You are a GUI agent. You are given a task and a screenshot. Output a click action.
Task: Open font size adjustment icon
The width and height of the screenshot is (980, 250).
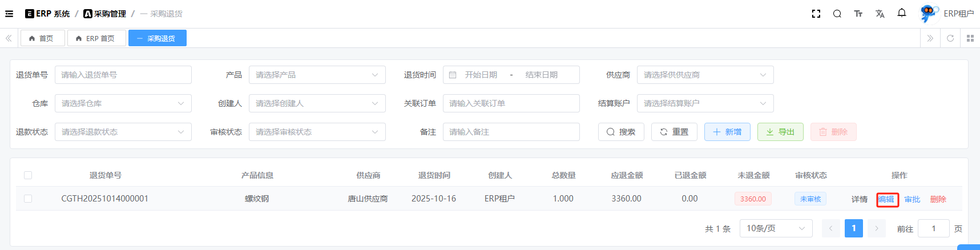point(858,14)
